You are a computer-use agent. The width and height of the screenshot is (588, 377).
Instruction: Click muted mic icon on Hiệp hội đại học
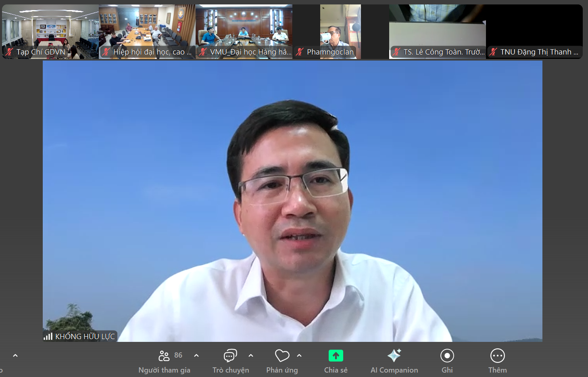click(x=106, y=52)
